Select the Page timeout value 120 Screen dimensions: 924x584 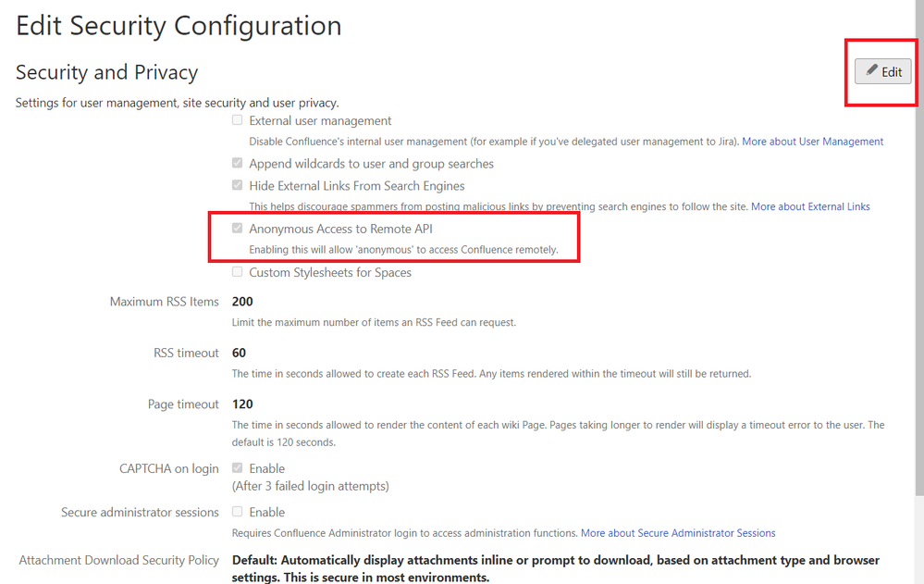(x=242, y=404)
